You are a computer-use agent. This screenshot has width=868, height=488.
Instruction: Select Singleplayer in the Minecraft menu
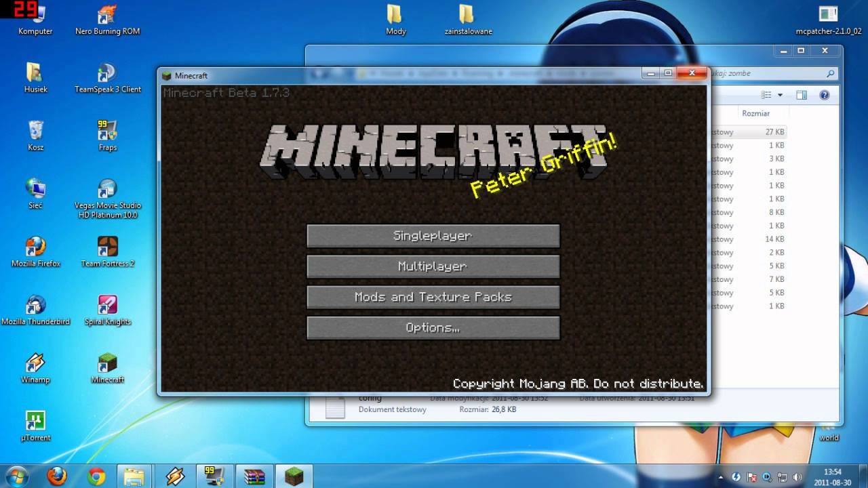(x=433, y=236)
